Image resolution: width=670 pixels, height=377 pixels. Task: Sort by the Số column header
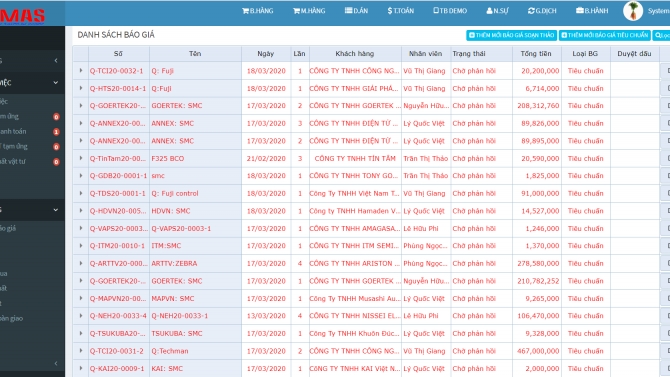[118, 53]
